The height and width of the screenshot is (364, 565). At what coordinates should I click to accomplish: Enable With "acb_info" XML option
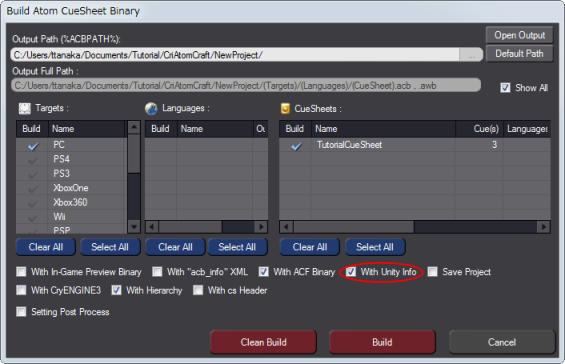pos(157,272)
